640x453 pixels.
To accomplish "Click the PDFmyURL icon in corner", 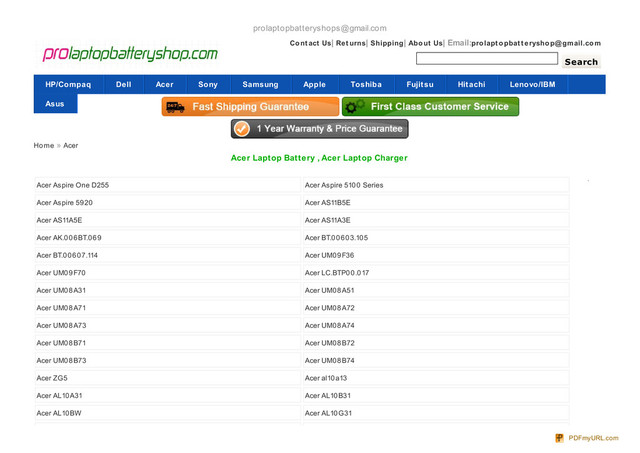I will (559, 438).
